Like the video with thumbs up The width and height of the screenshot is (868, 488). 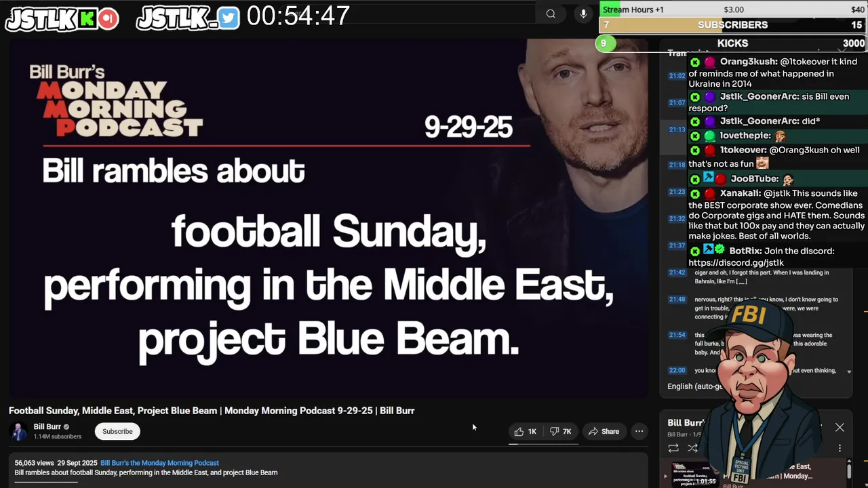click(525, 431)
